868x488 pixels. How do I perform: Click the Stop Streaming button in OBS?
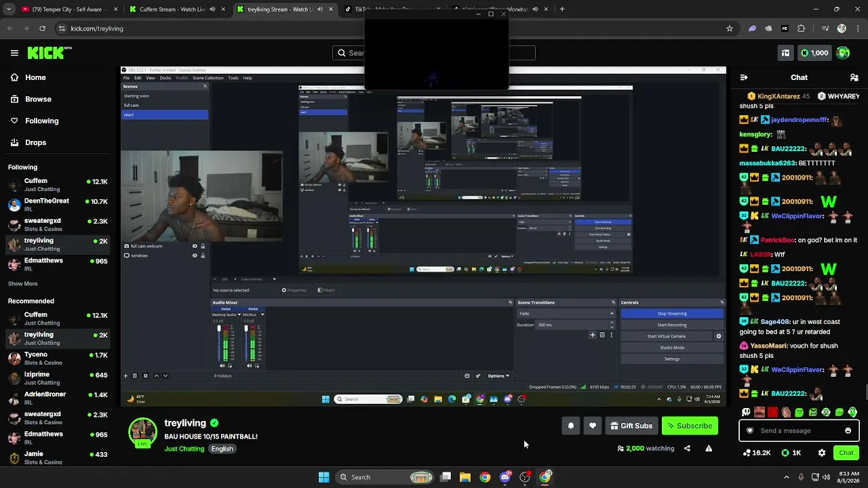click(672, 314)
